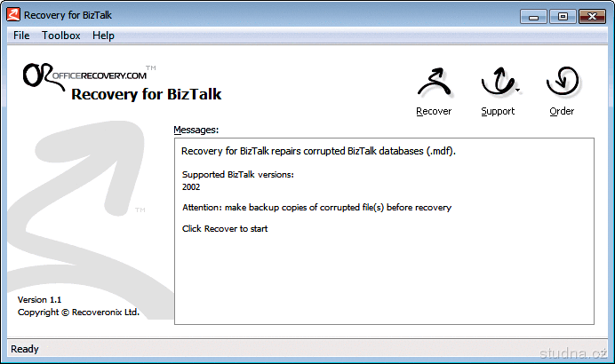Click the 'Copyright © Recoveronix Ltd.' text

[78, 313]
